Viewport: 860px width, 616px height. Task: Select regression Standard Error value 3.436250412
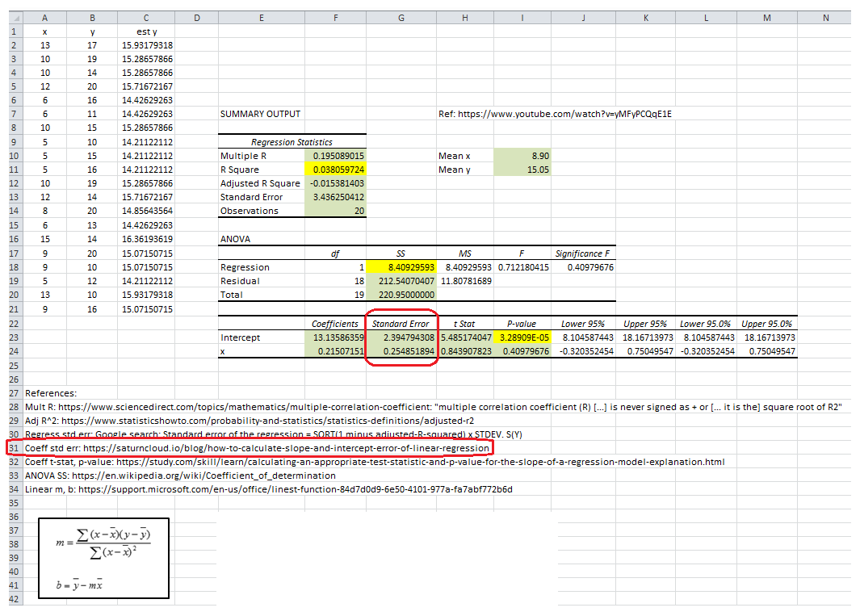click(x=336, y=197)
